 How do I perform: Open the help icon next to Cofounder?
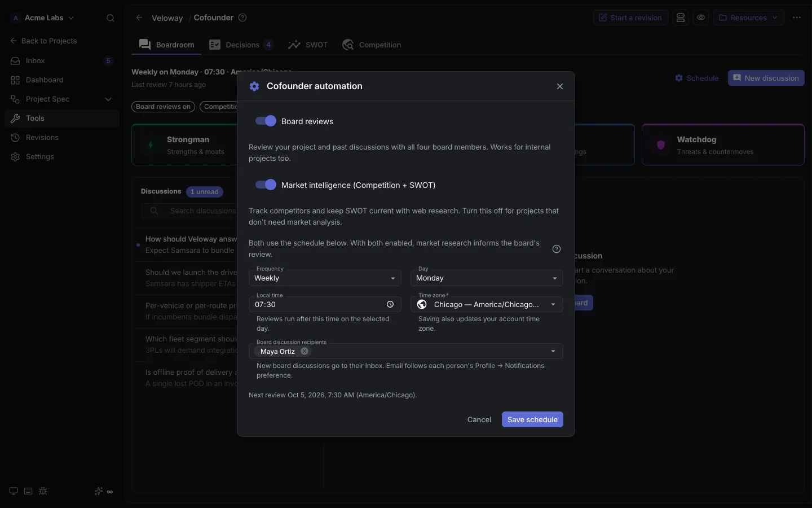[242, 17]
